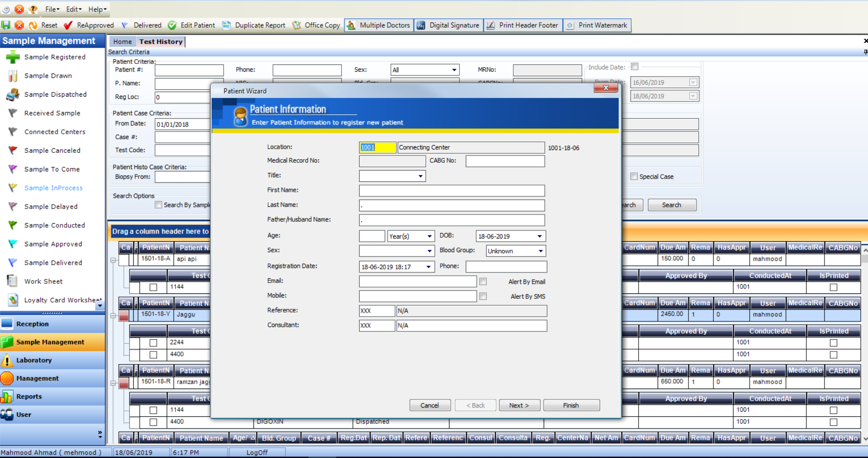Toggle the Alert By SMS checkbox
Screen dimensions: 868x458
[x=483, y=296]
